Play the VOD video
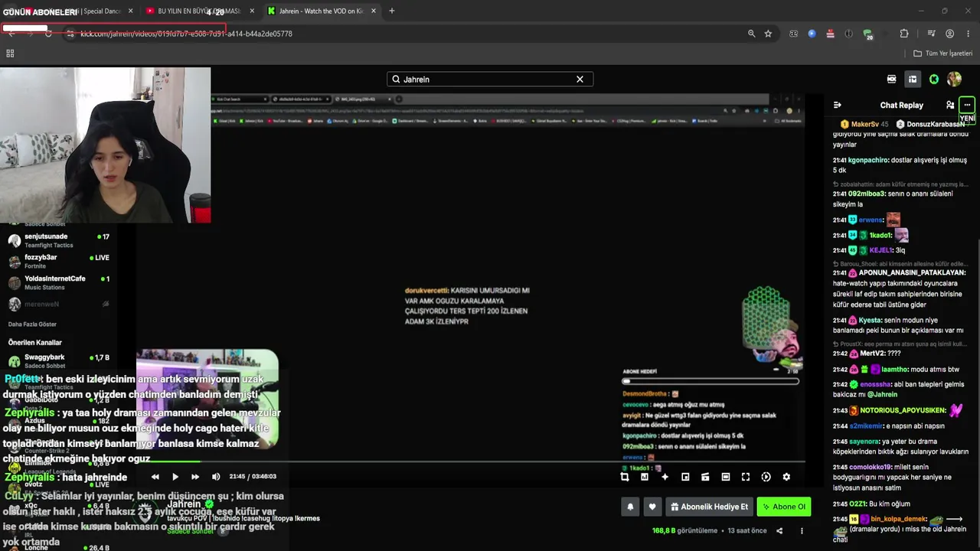The image size is (980, 551). point(175,477)
